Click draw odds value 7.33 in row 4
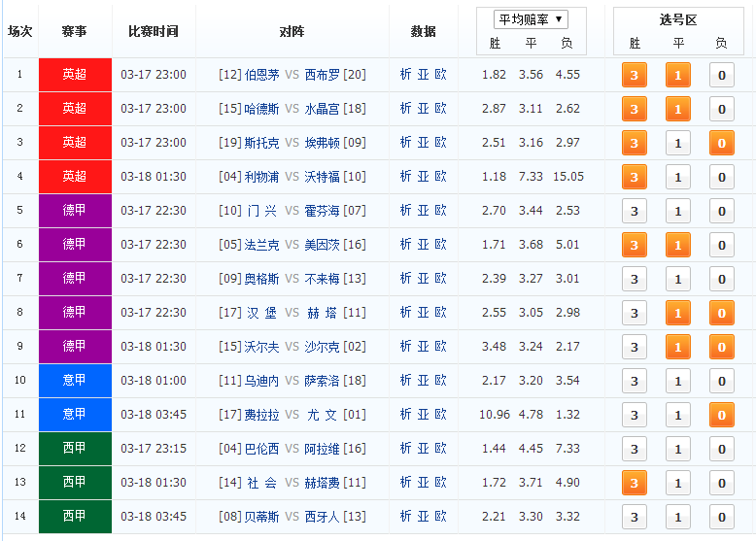Screen dimensions: 756x541 [x=531, y=177]
